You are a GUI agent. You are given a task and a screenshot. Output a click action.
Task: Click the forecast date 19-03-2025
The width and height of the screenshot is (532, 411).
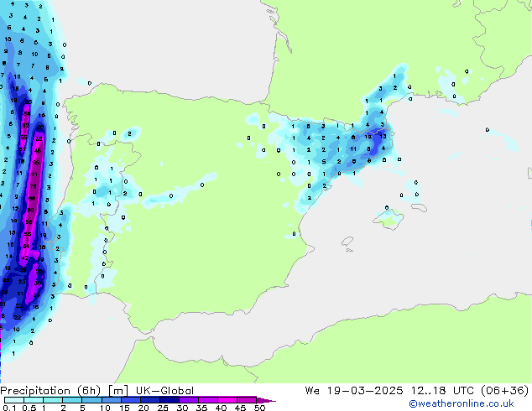[365, 391]
